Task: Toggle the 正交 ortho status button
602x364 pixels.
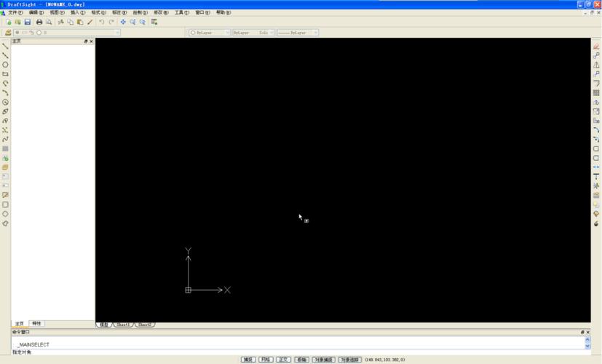Action: 283,360
